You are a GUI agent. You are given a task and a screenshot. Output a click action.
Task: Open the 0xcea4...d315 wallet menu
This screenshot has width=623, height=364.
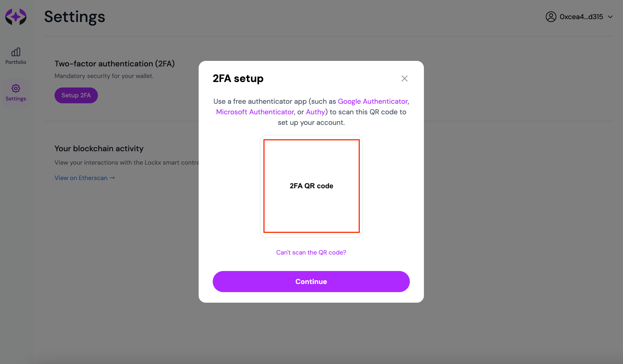tap(579, 17)
